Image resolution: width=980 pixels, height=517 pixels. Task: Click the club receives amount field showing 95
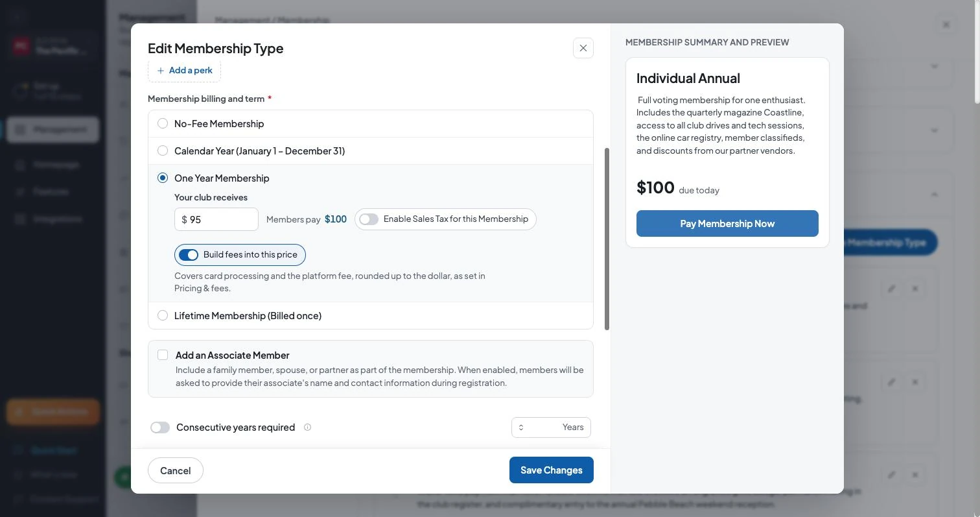coord(216,219)
